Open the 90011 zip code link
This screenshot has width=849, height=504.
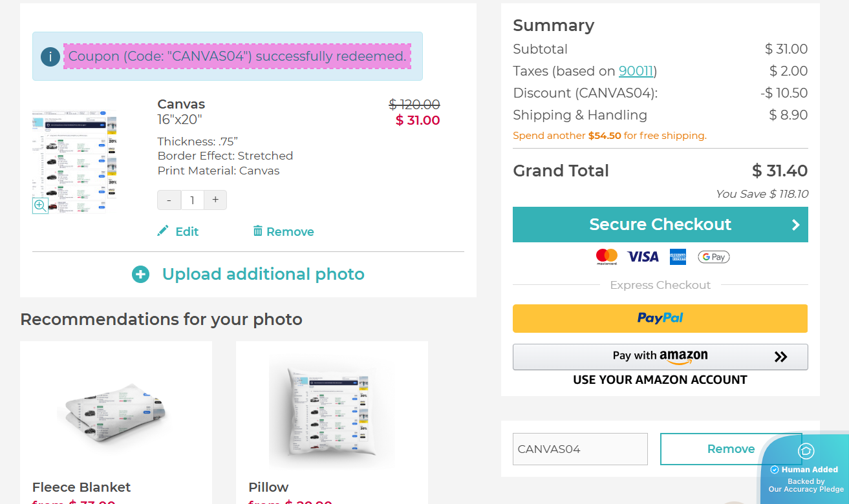pyautogui.click(x=636, y=71)
